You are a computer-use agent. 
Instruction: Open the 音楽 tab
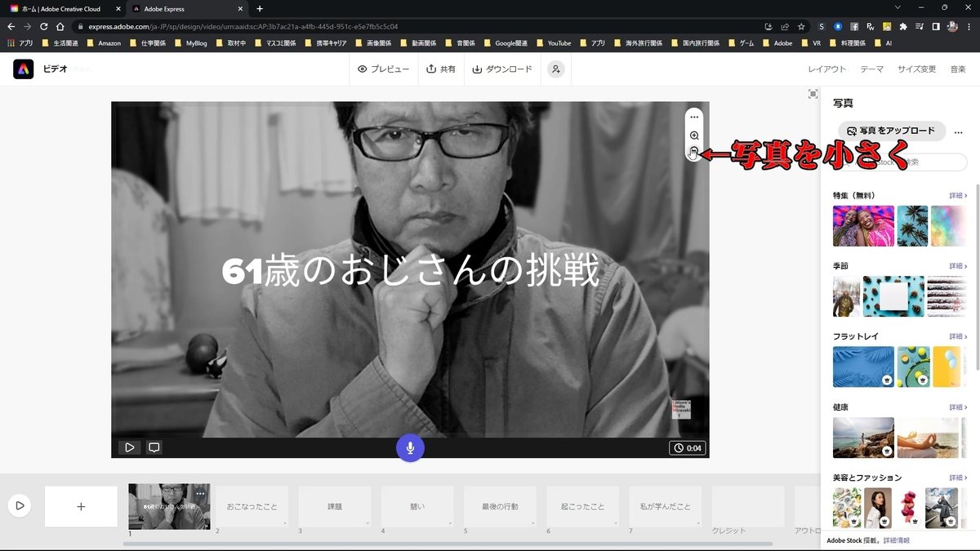click(x=958, y=69)
